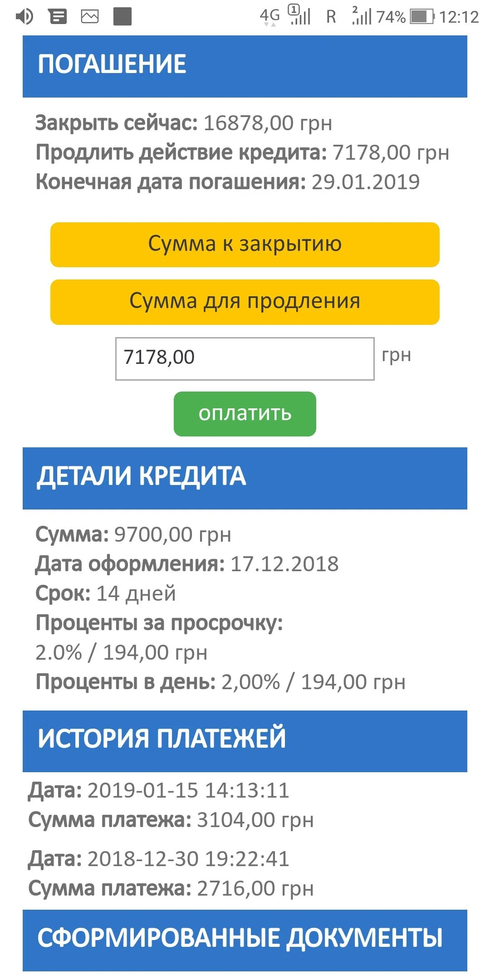Tap the text document notification icon
The image size is (490, 980).
pos(58,17)
